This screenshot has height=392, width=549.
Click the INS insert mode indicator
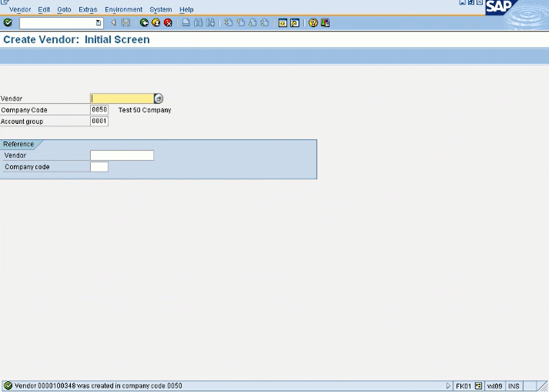(x=514, y=386)
